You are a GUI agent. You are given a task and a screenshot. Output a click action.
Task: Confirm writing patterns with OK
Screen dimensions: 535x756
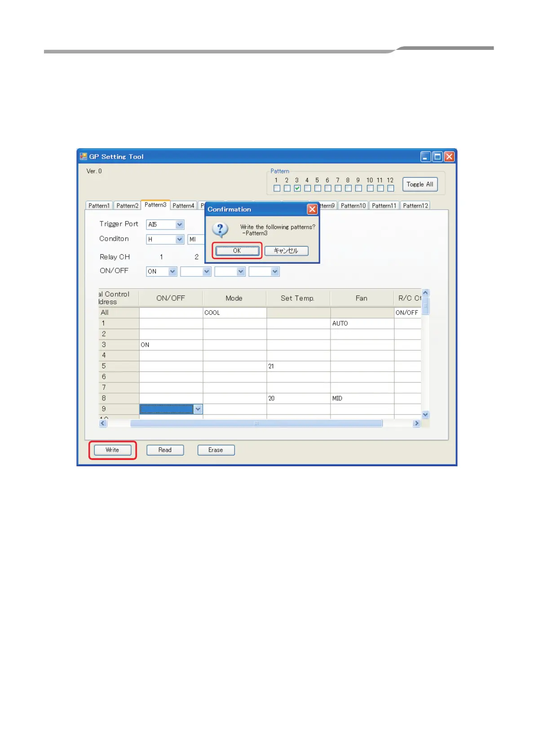(237, 251)
